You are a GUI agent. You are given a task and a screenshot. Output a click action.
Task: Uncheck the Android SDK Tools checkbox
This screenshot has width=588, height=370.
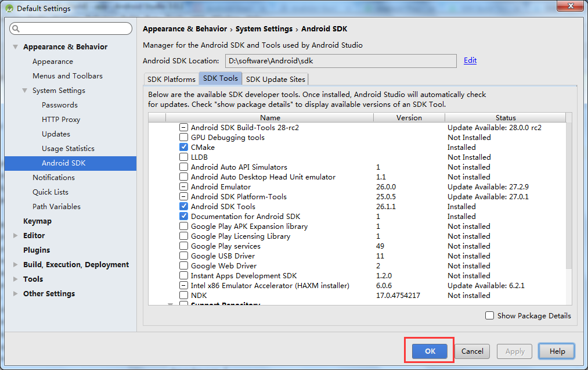point(184,206)
